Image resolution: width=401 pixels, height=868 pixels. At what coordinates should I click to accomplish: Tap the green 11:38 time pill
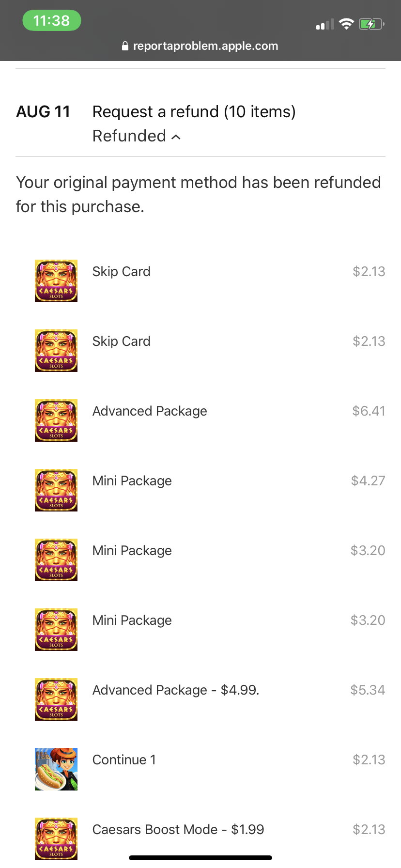(x=52, y=21)
